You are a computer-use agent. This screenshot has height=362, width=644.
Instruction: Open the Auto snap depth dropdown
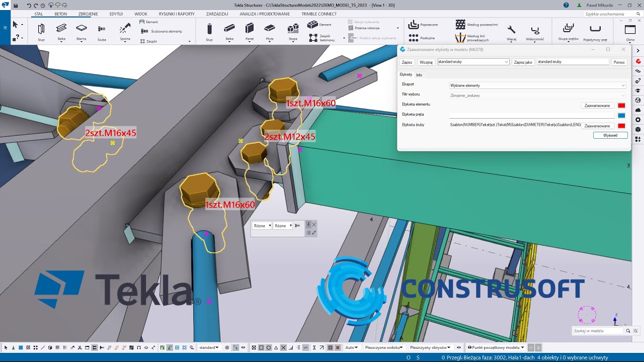(351, 347)
